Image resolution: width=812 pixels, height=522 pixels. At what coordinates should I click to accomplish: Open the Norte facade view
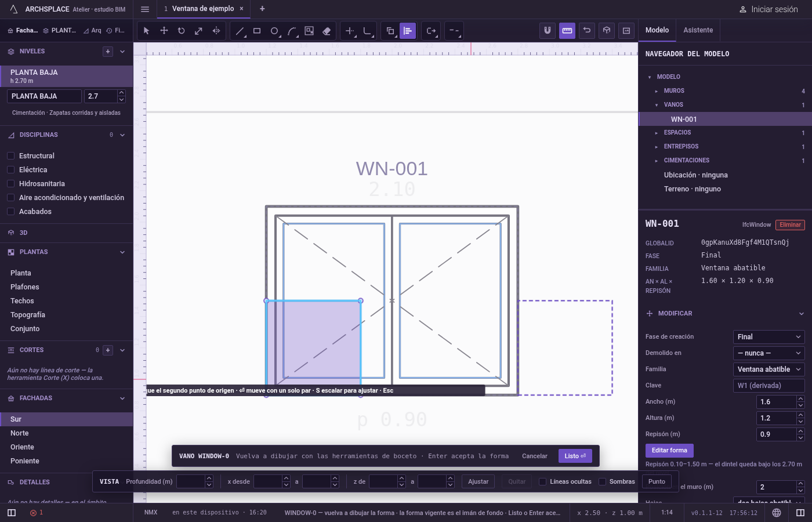coord(19,433)
